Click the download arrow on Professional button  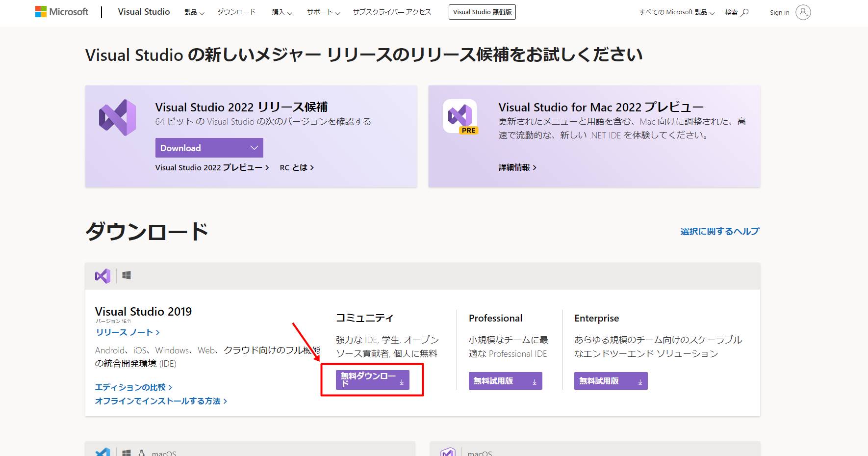click(x=535, y=382)
